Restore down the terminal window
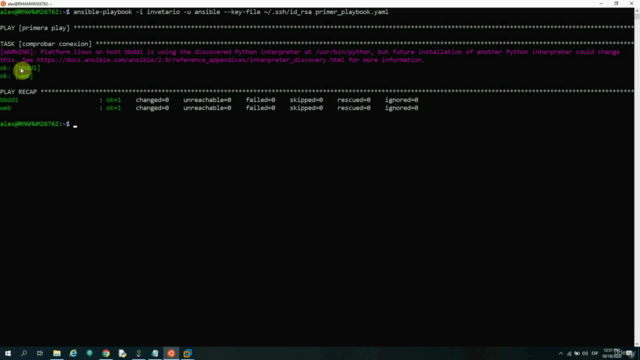 click(616, 3)
